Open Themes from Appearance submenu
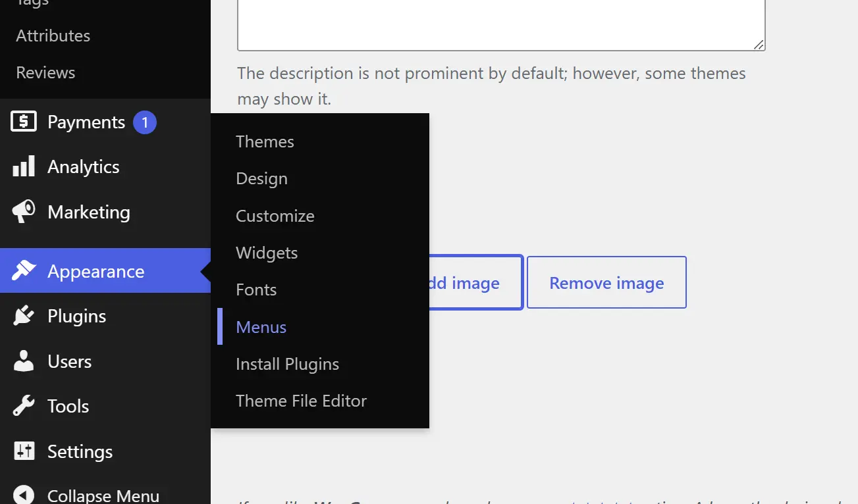The image size is (858, 504). click(265, 141)
